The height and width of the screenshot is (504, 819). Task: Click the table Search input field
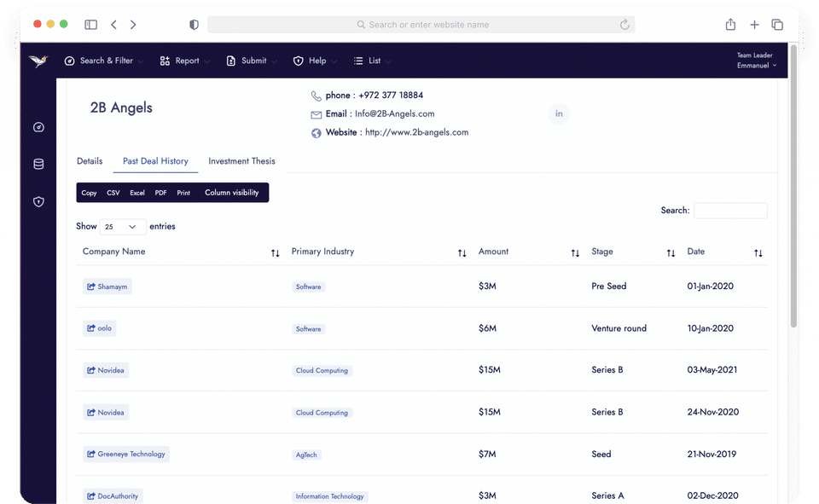[x=731, y=211]
